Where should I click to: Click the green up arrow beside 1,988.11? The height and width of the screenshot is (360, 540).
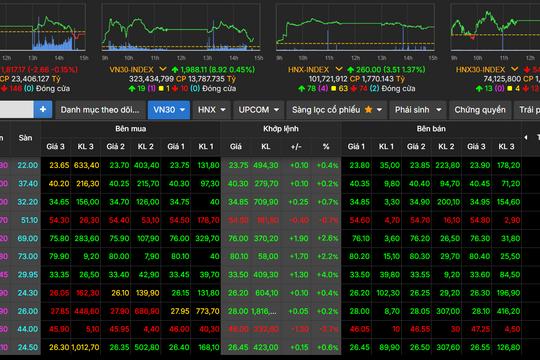[175, 70]
